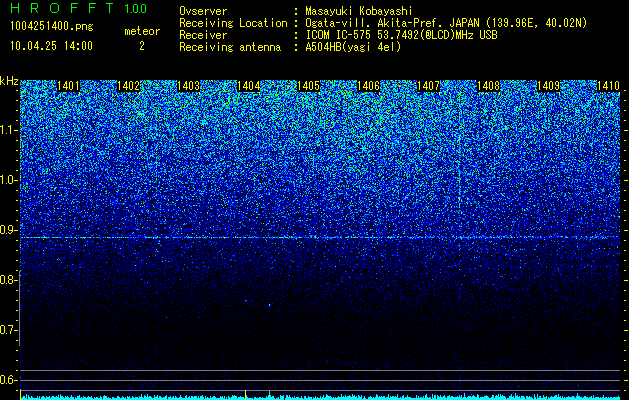629x400 pixels.
Task: Click the 1409 time marker
Action: point(549,86)
